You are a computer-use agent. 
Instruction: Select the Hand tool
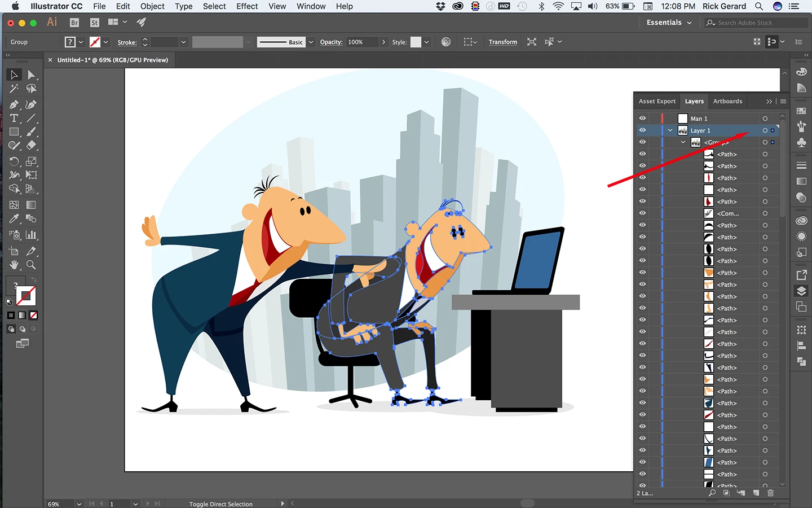click(14, 265)
